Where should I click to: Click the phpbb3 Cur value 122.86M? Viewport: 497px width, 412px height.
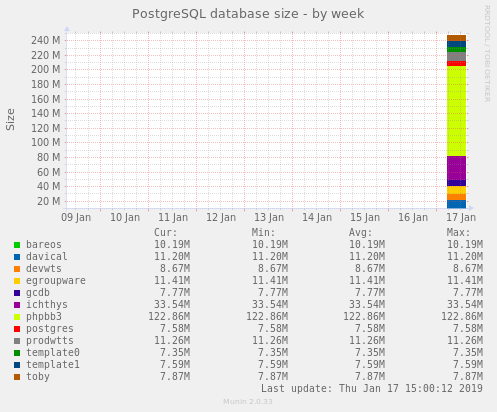(169, 316)
